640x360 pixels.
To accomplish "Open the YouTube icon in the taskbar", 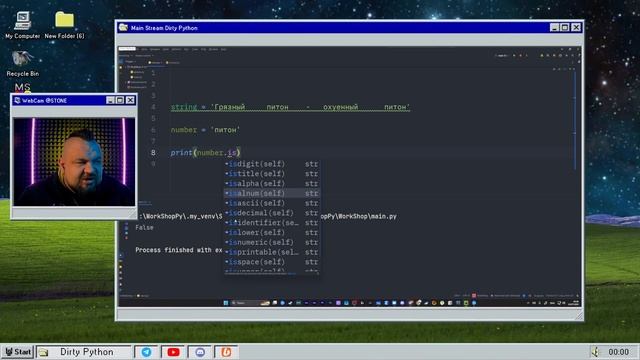I will click(x=173, y=352).
